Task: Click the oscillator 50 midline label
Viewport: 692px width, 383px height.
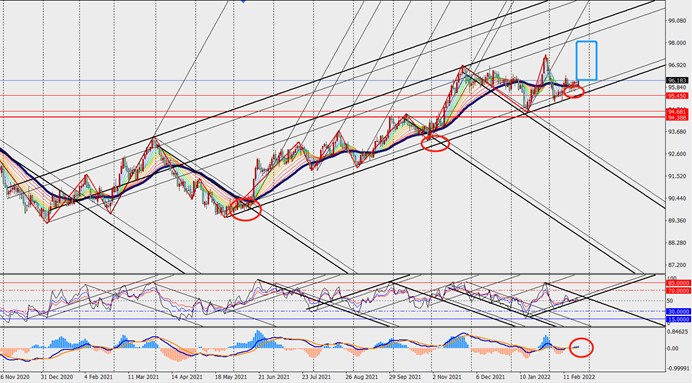Action: 669,301
